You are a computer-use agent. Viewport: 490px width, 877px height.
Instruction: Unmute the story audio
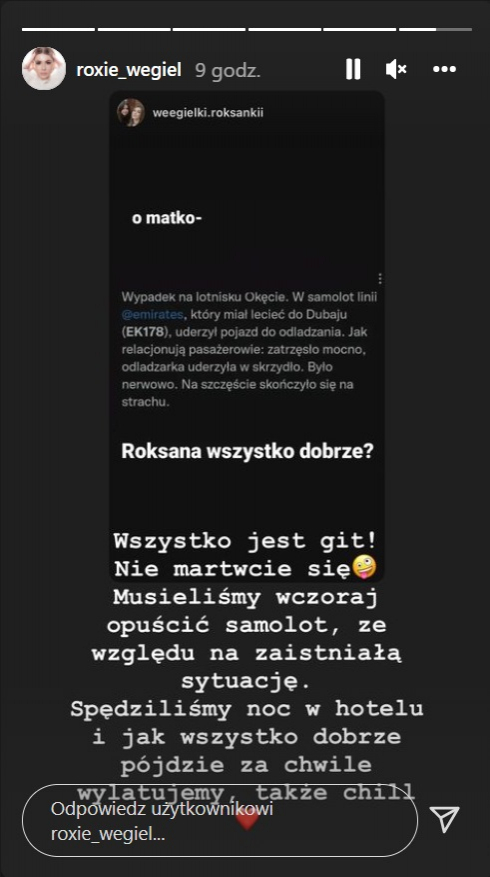point(396,69)
